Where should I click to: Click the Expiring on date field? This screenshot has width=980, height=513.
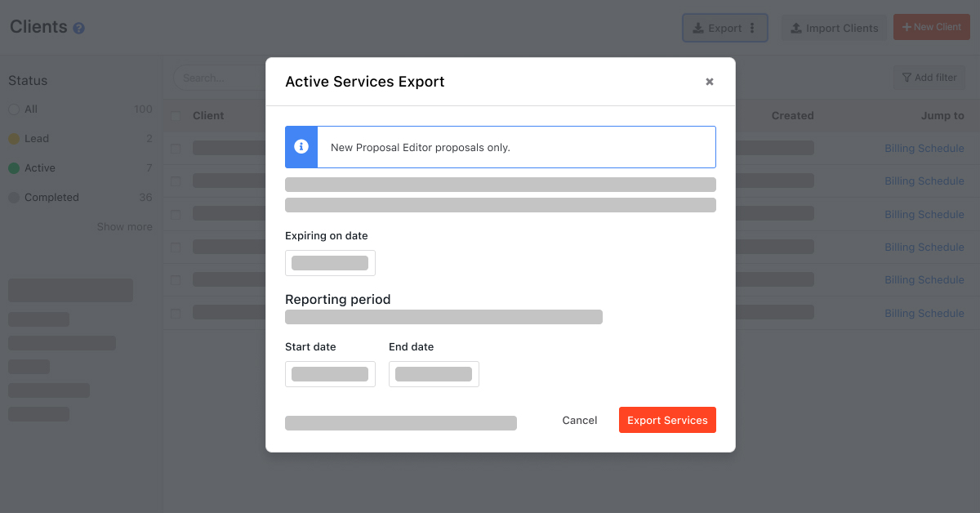[x=330, y=263]
